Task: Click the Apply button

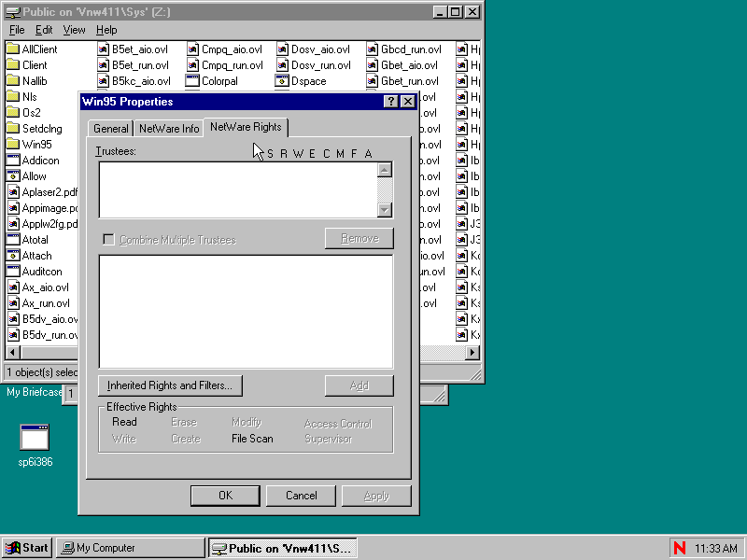Action: click(376, 496)
